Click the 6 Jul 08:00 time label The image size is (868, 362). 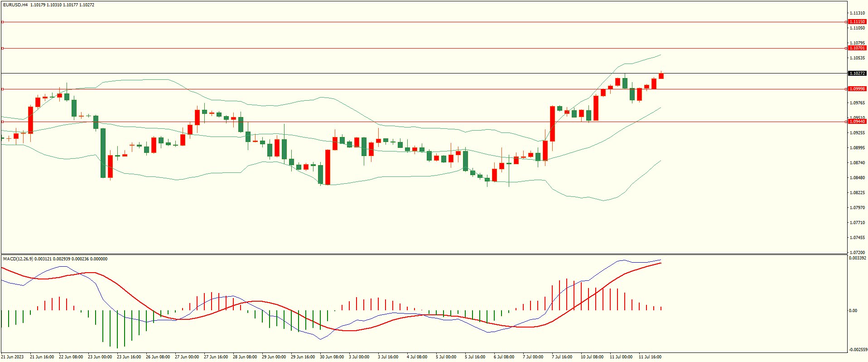point(504,357)
